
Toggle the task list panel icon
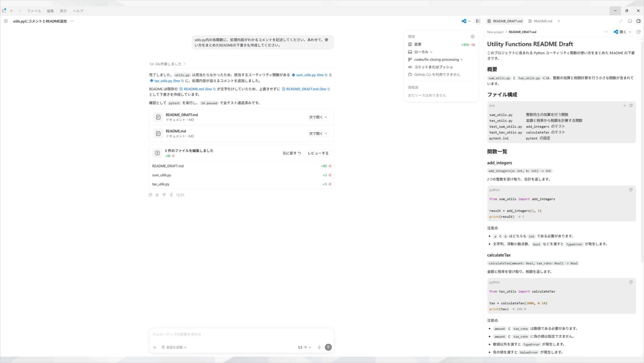(x=478, y=21)
